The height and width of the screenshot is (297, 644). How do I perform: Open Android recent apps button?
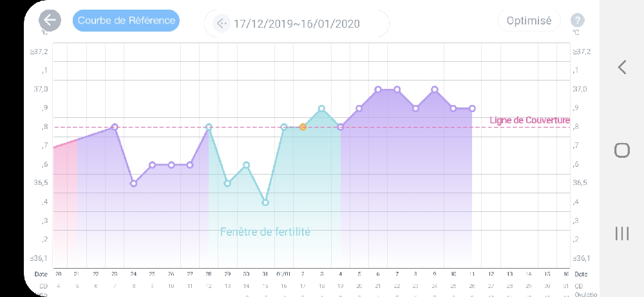pyautogui.click(x=621, y=233)
